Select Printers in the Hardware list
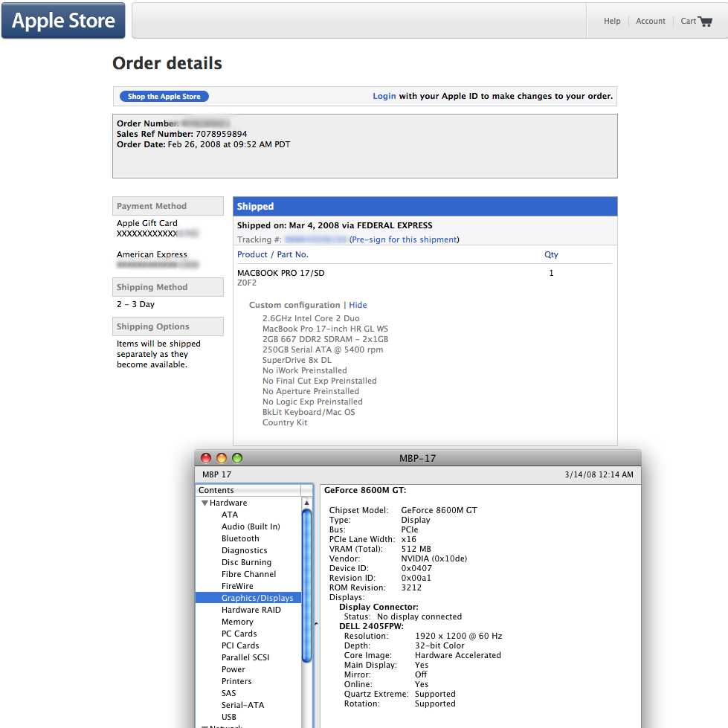The image size is (728, 728). coord(236,682)
